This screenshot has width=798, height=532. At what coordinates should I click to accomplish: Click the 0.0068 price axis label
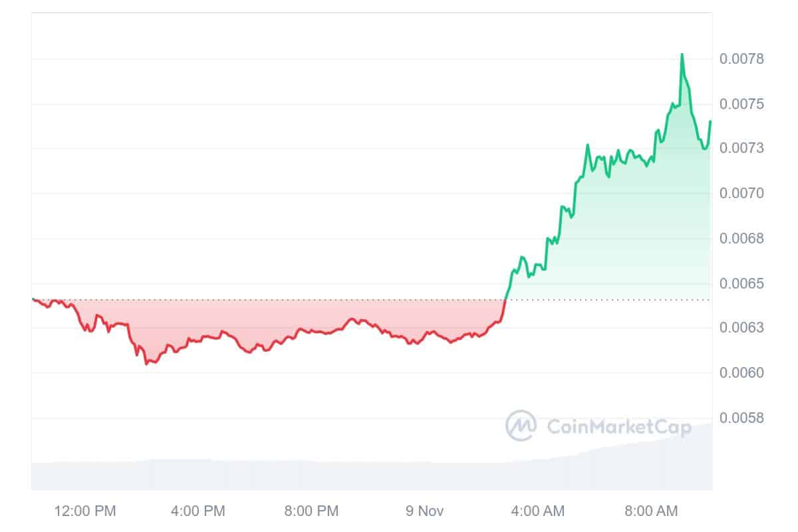[x=742, y=239]
